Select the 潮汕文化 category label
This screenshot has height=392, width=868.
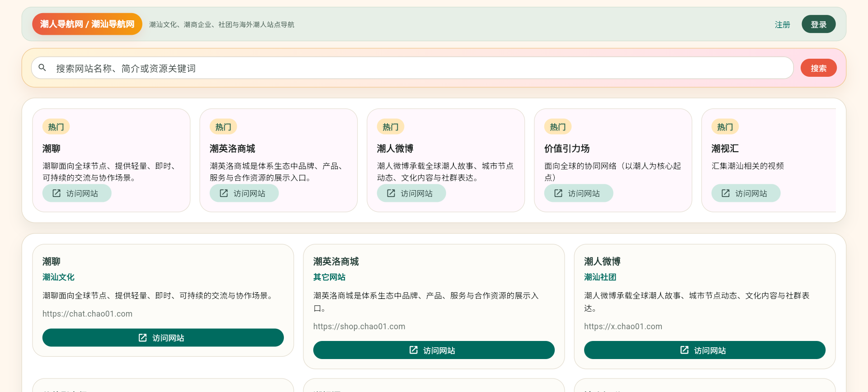point(58,277)
